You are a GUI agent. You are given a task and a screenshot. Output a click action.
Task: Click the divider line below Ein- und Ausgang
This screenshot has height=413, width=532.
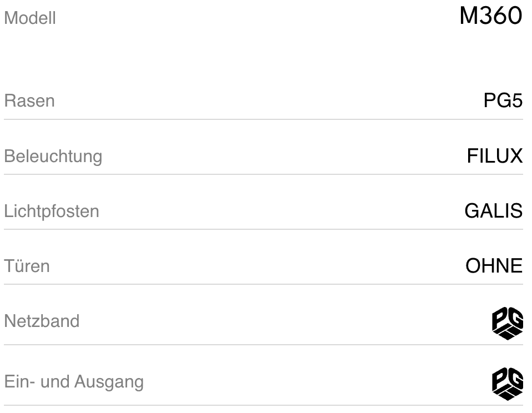(263, 405)
